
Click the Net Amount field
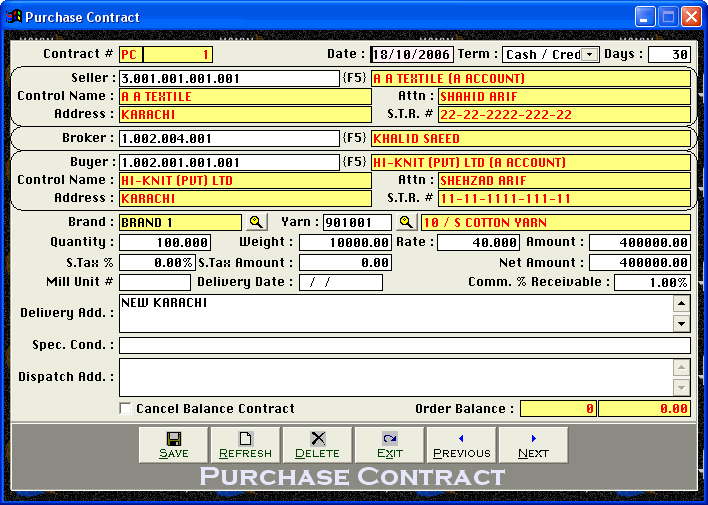pyautogui.click(x=640, y=262)
